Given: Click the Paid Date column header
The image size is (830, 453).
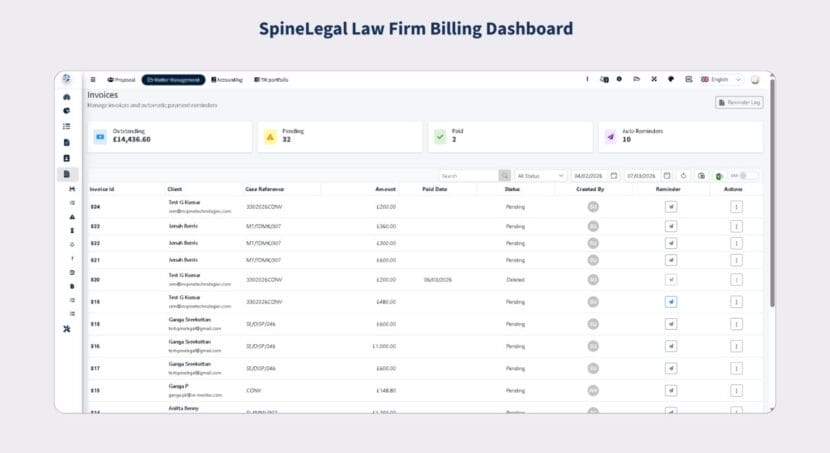Looking at the screenshot, I should pyautogui.click(x=435, y=189).
